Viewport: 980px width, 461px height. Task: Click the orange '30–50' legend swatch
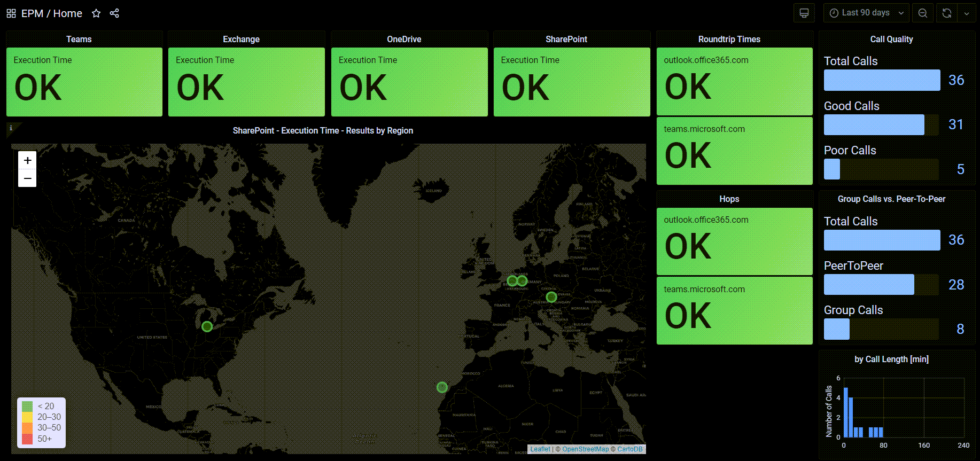pos(27,427)
